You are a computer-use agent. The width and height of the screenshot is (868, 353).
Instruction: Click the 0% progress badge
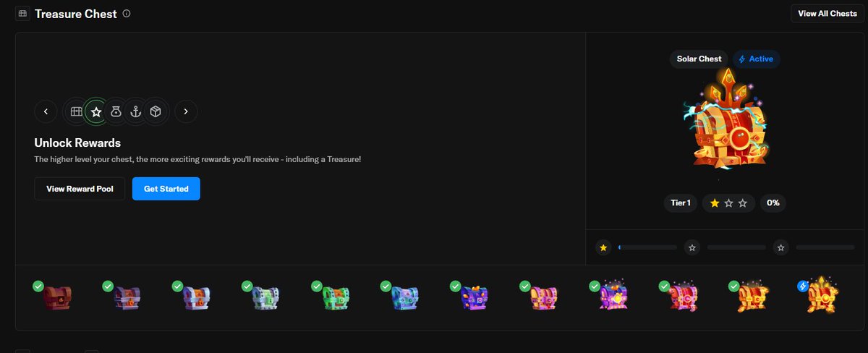773,203
